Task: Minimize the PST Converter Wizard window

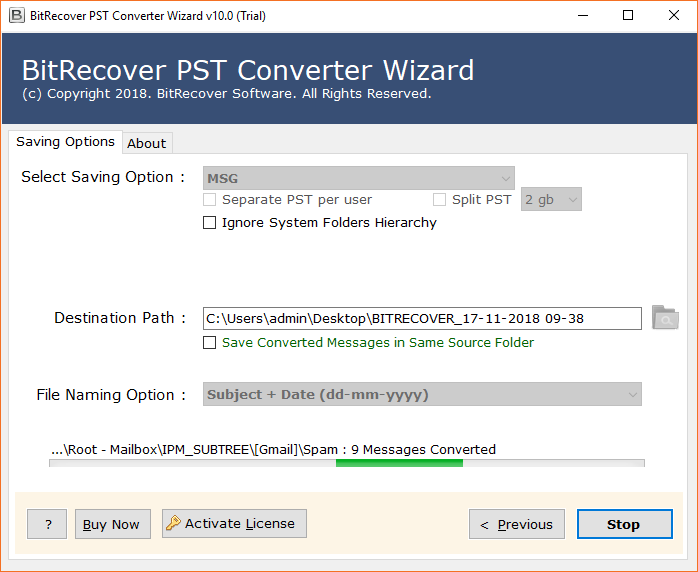Action: tap(581, 16)
